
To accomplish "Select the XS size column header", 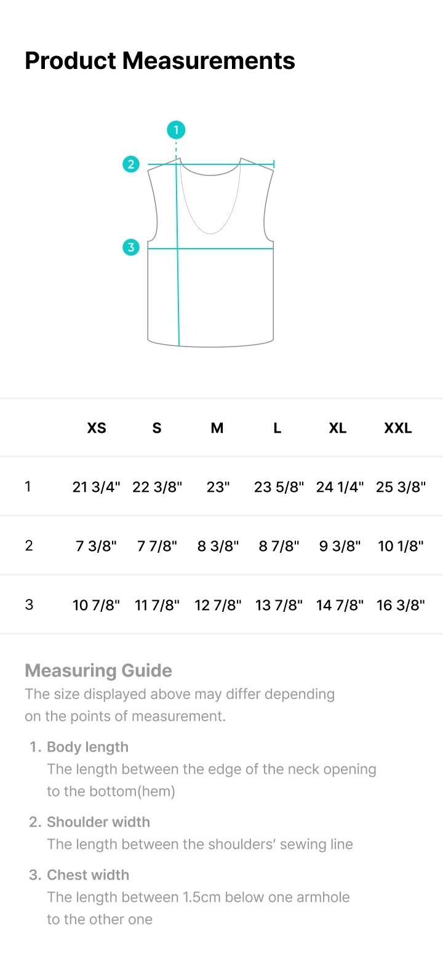I will coord(97,428).
